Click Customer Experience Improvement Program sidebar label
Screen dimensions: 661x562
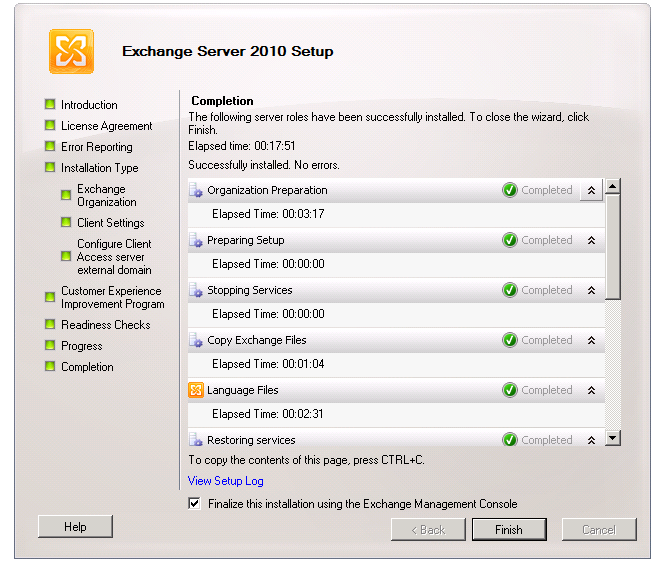[x=113, y=298]
